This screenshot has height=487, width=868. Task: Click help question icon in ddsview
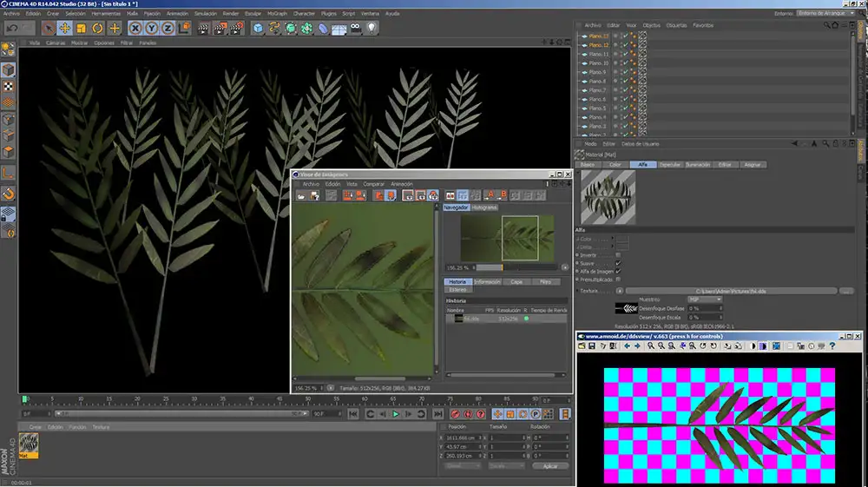click(832, 346)
